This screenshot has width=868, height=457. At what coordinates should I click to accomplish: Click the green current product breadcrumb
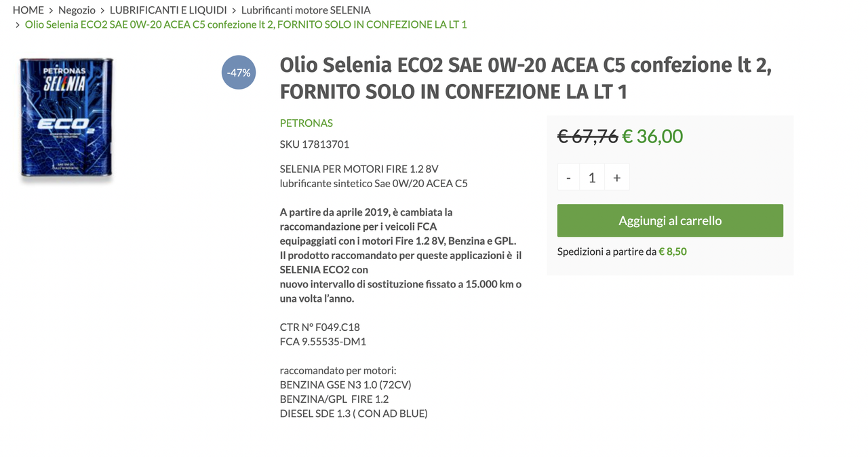tap(245, 24)
